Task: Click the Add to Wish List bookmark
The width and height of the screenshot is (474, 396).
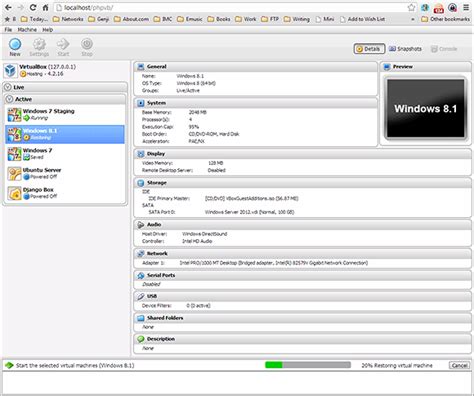Action: (362, 19)
